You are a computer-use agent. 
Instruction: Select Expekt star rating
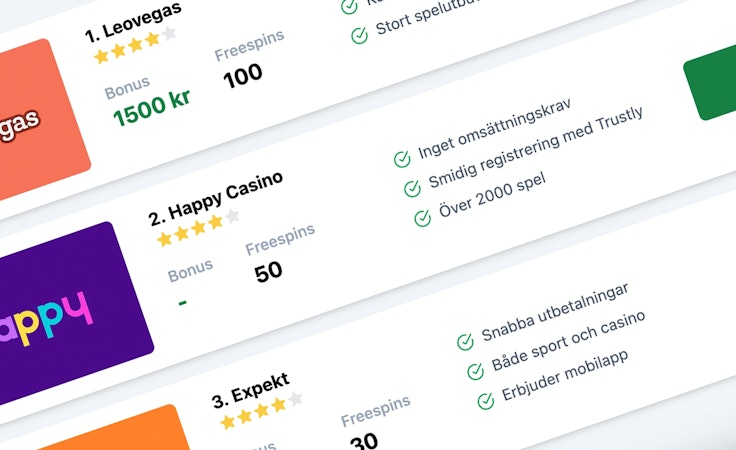[261, 411]
